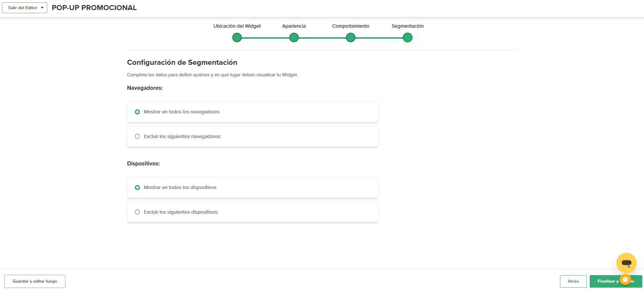
Task: Go back with the Atrás button
Action: coord(573,281)
